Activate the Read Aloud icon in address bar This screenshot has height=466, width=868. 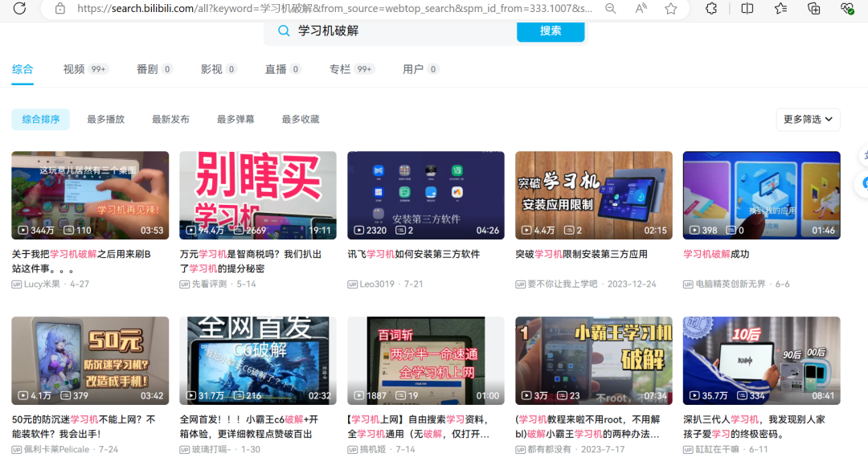point(641,8)
